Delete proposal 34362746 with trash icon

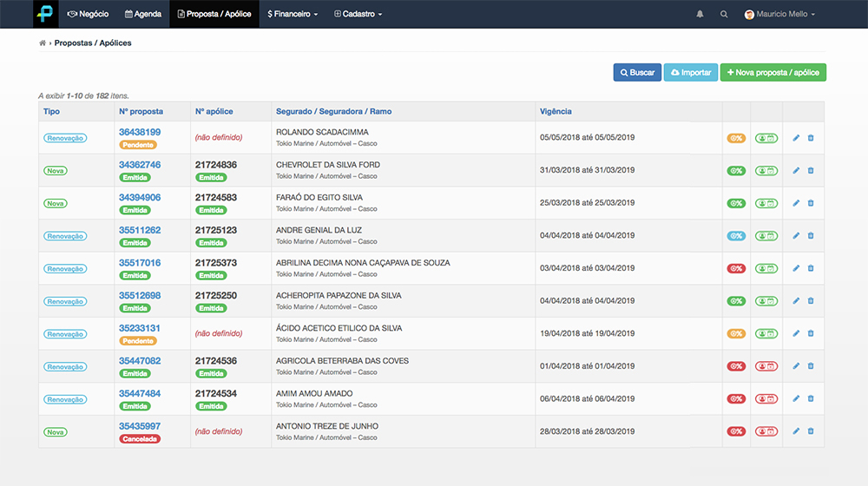tap(811, 170)
